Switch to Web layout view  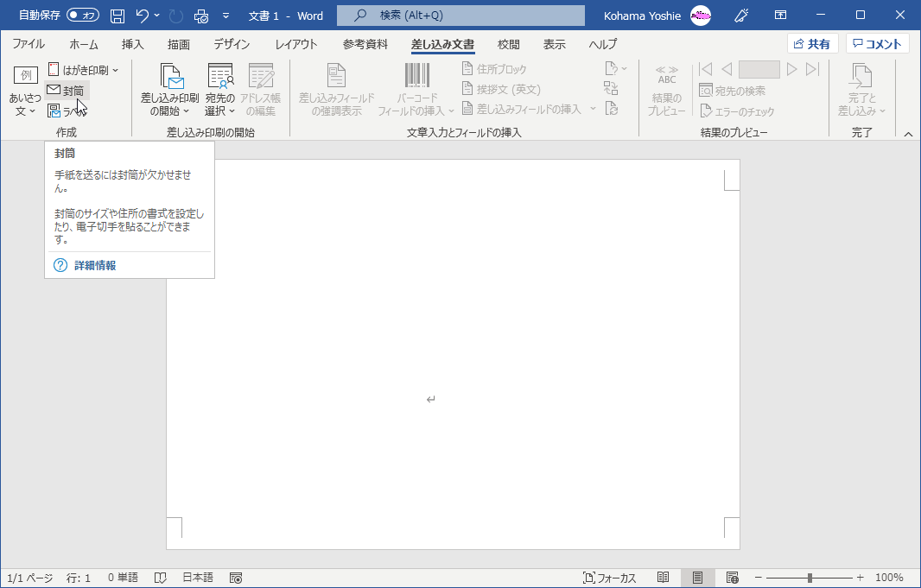pyautogui.click(x=733, y=577)
